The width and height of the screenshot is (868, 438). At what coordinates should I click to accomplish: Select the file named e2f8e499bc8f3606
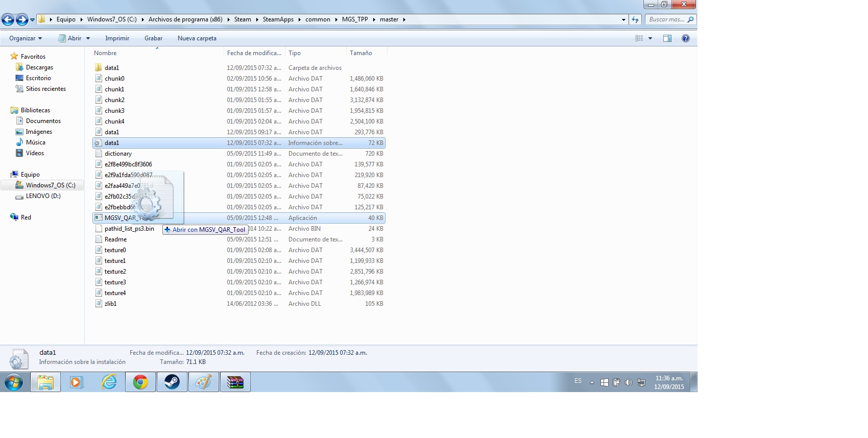point(128,164)
